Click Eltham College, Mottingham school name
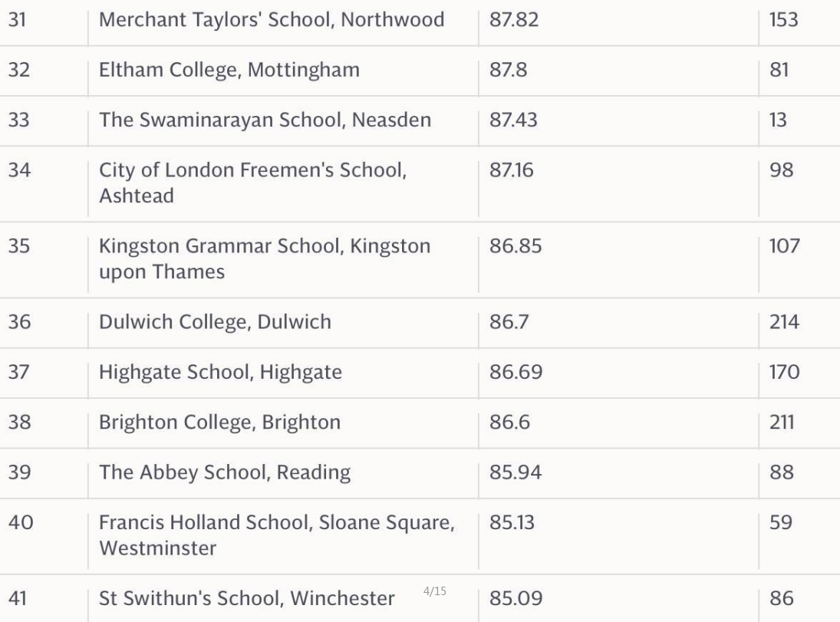 click(229, 71)
